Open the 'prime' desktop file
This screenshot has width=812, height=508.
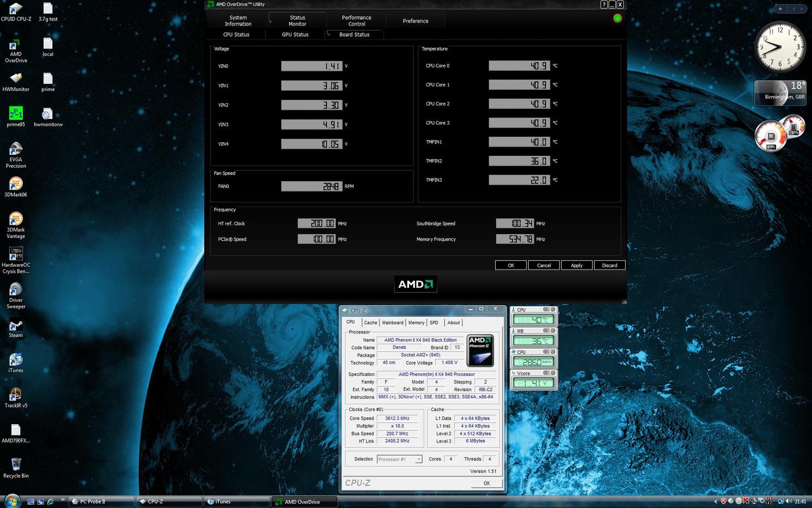(48, 82)
